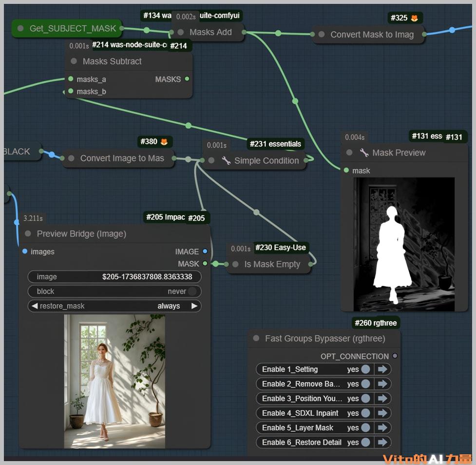Select the Simple Condition node title
The image size is (476, 465).
tap(267, 161)
